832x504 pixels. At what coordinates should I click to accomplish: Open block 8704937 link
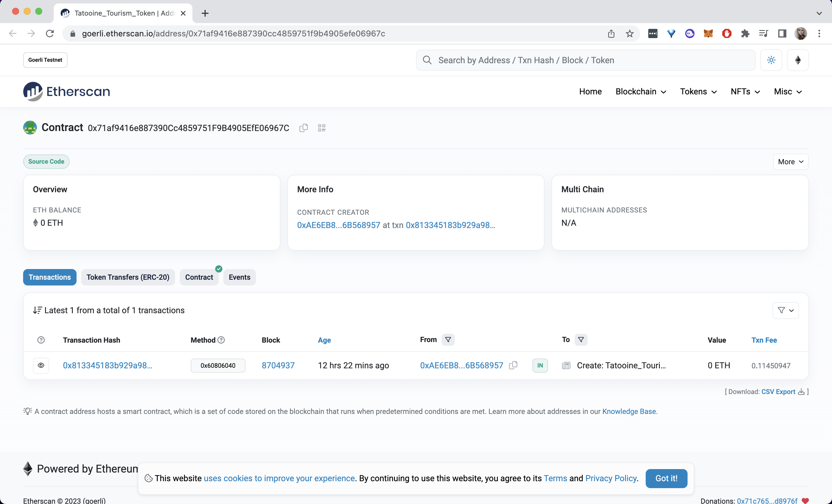[278, 365]
